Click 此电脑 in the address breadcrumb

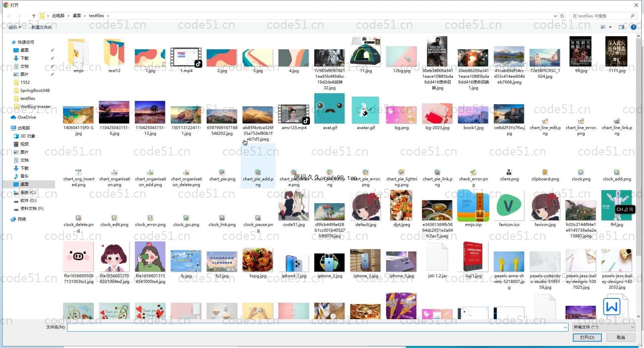[58, 16]
